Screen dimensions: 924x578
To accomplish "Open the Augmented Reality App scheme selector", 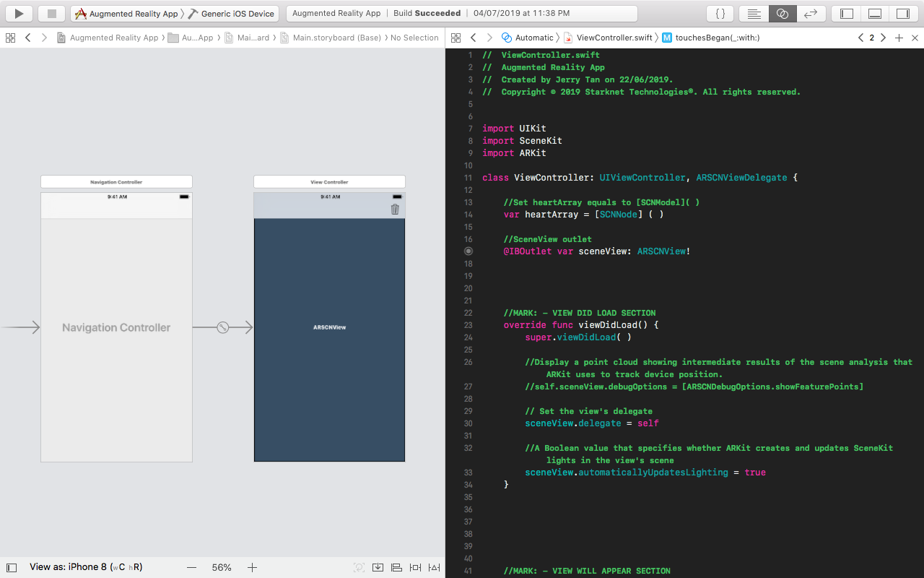I will coord(126,14).
